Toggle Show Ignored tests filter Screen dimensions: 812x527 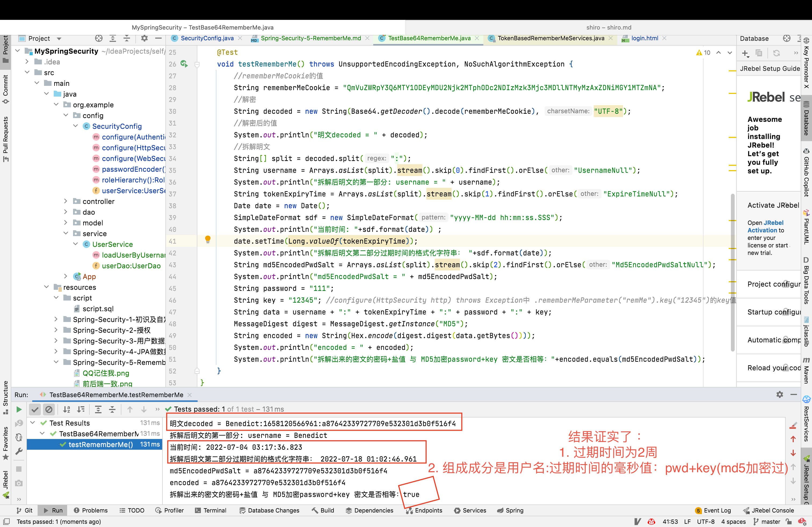(49, 409)
